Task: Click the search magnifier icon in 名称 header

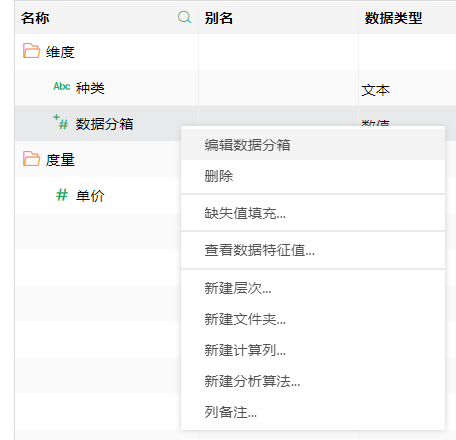Action: point(184,17)
